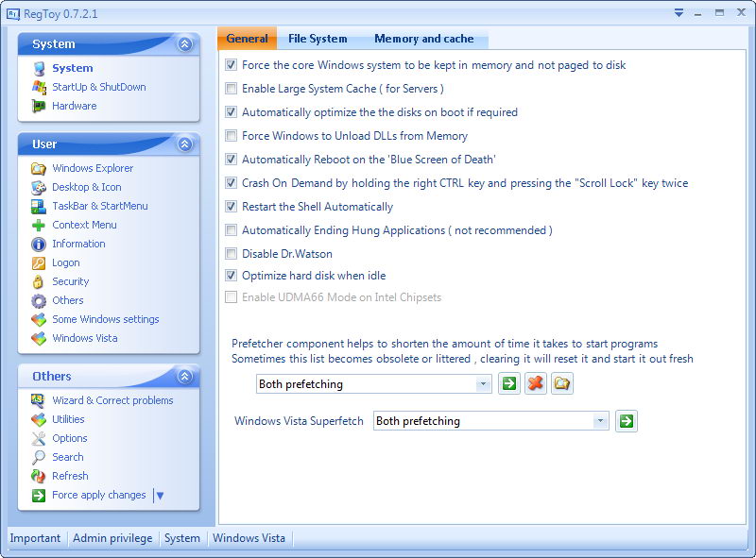756x558 pixels.
Task: Enable Large System Cache checkbox
Action: pyautogui.click(x=232, y=88)
